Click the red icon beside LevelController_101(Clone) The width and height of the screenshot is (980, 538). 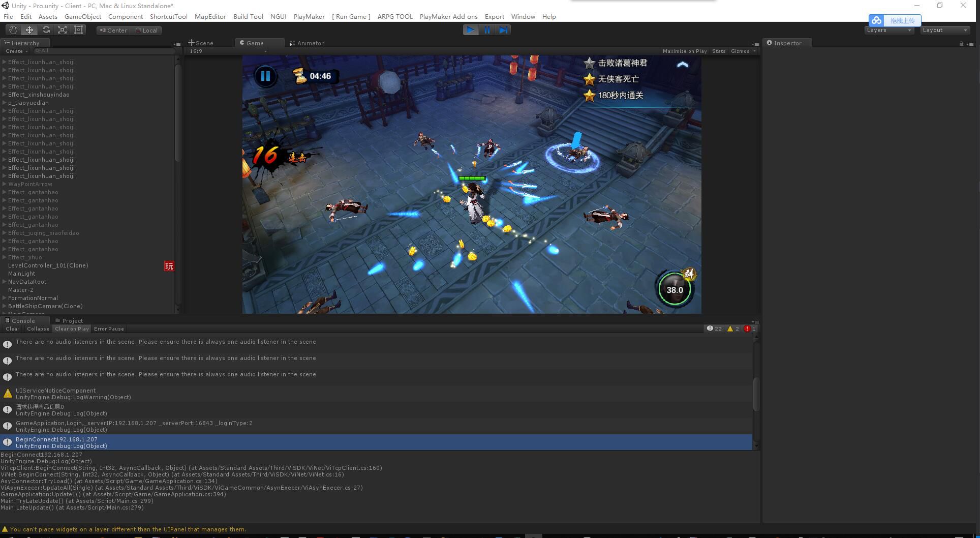coord(169,266)
